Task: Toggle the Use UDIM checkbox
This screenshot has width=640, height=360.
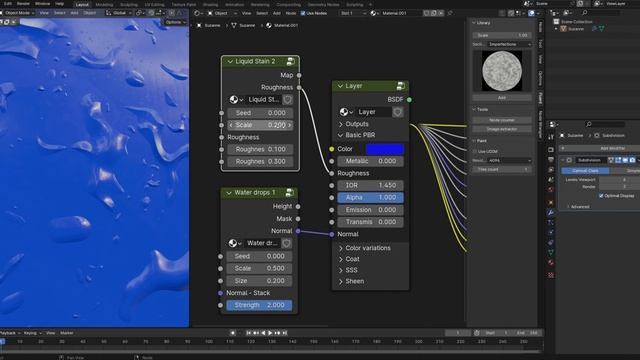Action: 475,151
